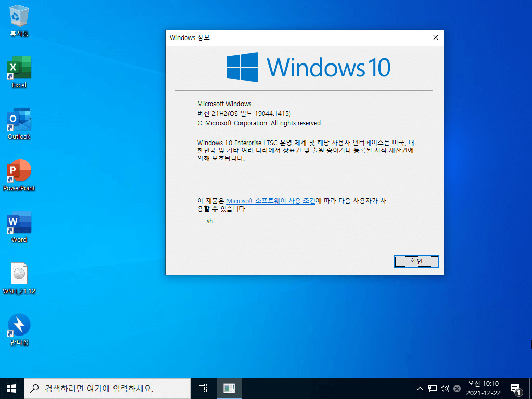Open the volume speaker tray icon
Screen dimensions: 532x399
(x=445, y=389)
